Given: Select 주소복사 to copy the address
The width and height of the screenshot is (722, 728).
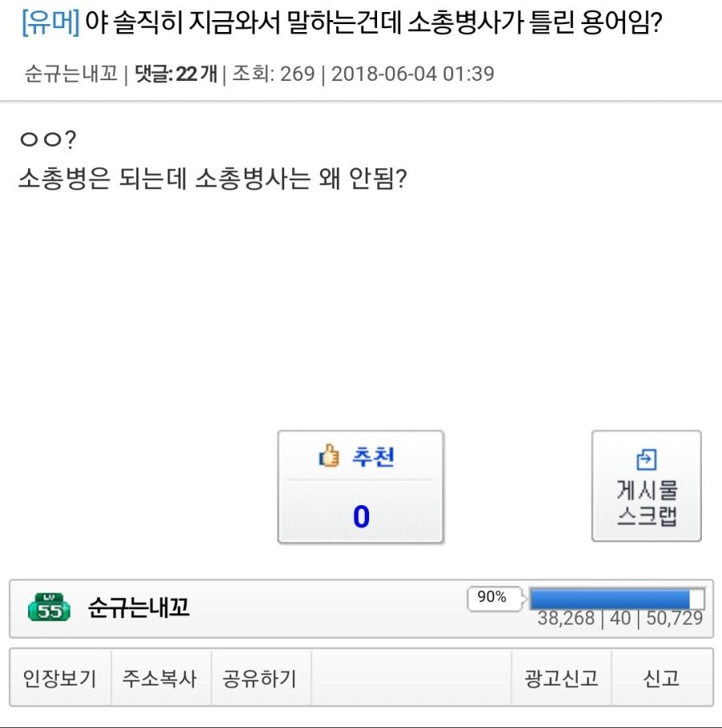Looking at the screenshot, I should click(159, 678).
